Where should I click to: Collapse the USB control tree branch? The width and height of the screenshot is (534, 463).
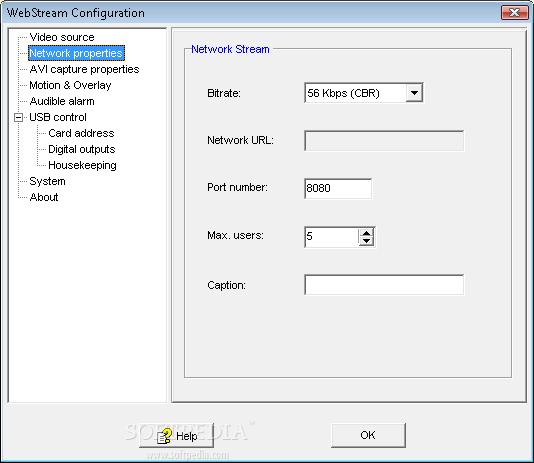18,117
